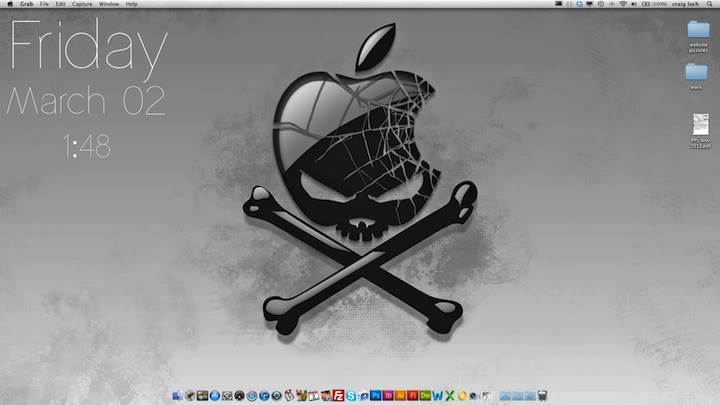The image size is (720, 405).
Task: Select the PPL Nov 2011 PDF file
Action: [x=700, y=131]
